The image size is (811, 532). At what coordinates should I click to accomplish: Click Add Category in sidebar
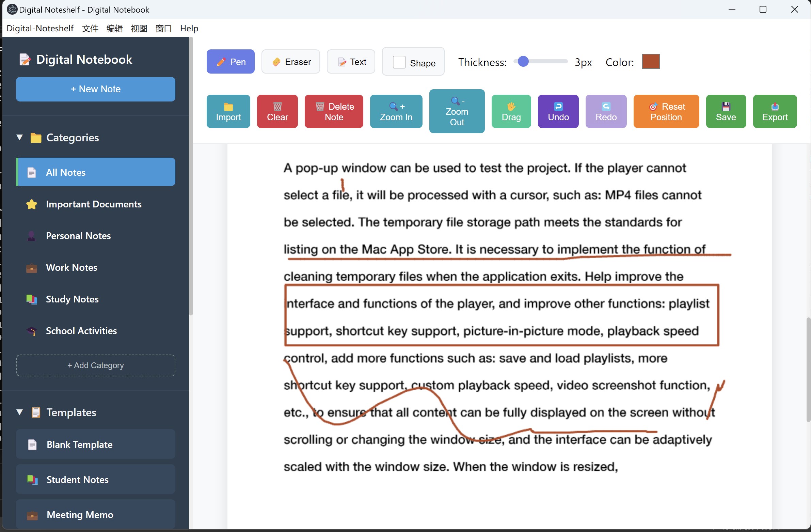tap(95, 365)
